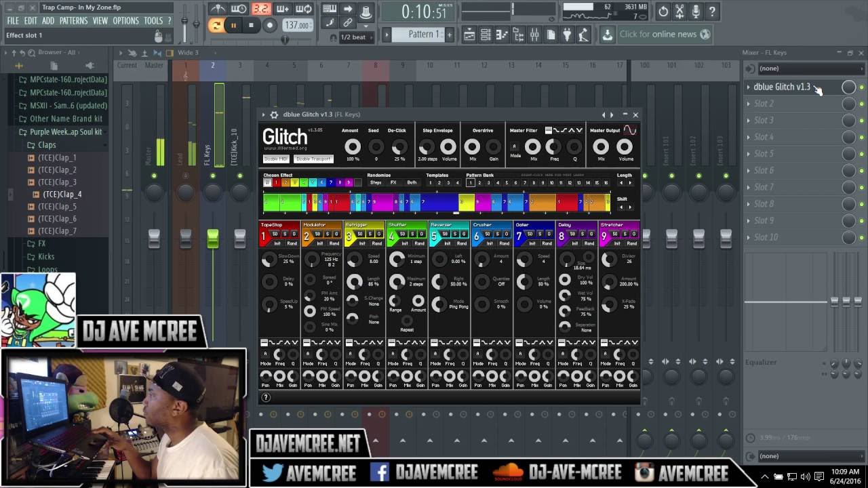The image size is (868, 488).
Task: Toggle dblue Glitch v1.3 slot enable LED
Action: pyautogui.click(x=862, y=87)
